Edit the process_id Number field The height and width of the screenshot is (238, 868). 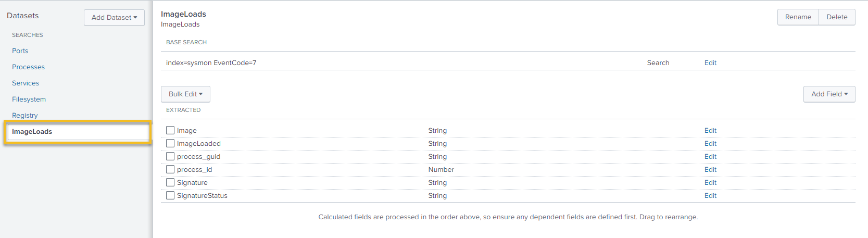point(710,170)
